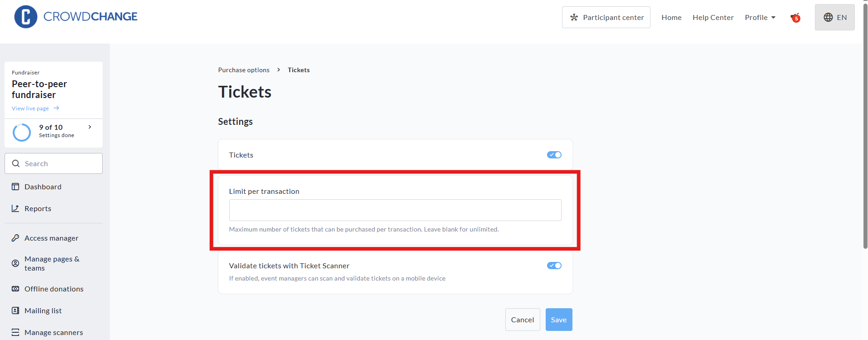Expand the 9 of 10 settings done chevron
The height and width of the screenshot is (340, 868).
(x=90, y=127)
